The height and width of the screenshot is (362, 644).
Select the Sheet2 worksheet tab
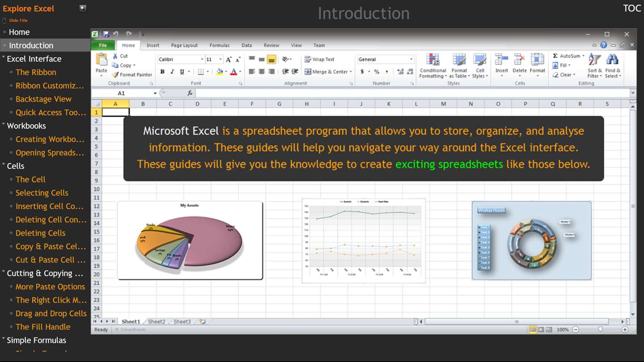(157, 321)
